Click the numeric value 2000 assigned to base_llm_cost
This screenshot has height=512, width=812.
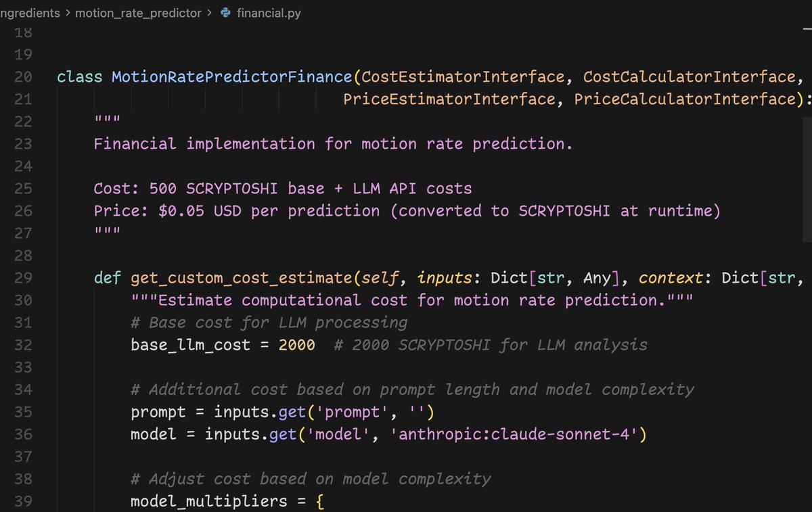pos(296,345)
